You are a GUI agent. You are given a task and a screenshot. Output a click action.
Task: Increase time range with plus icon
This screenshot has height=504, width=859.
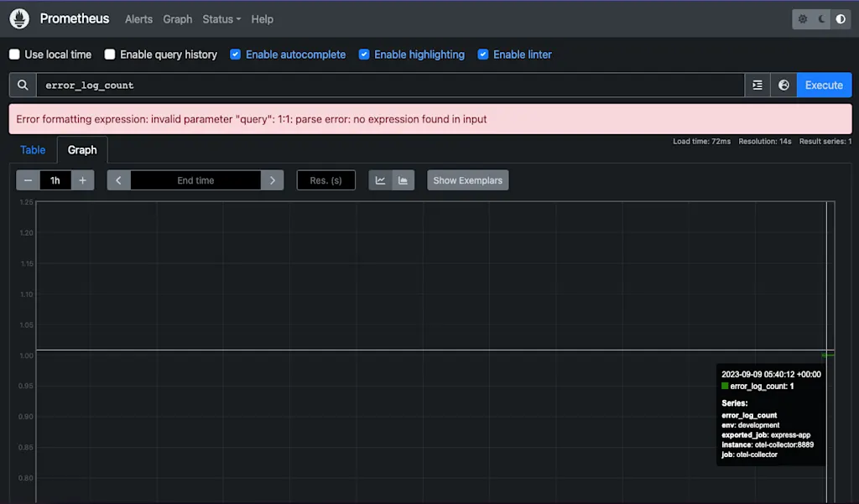83,180
